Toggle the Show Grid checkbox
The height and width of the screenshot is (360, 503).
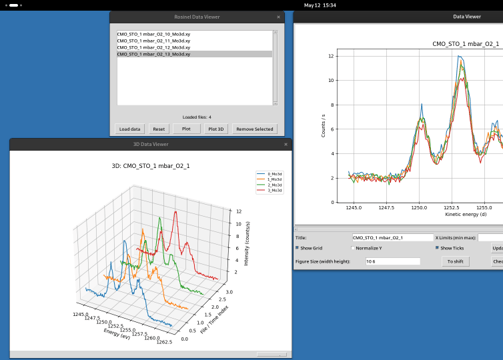click(297, 248)
